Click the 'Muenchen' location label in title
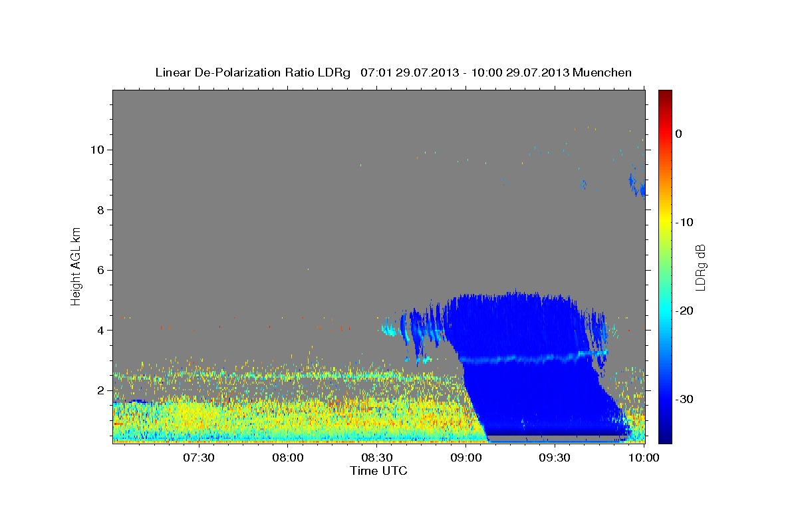This screenshot has height=532, width=798. pos(603,72)
